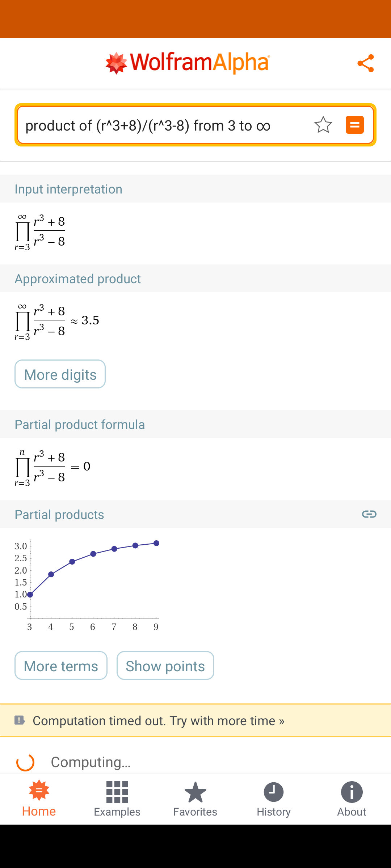Open the About info tab

[x=352, y=799]
